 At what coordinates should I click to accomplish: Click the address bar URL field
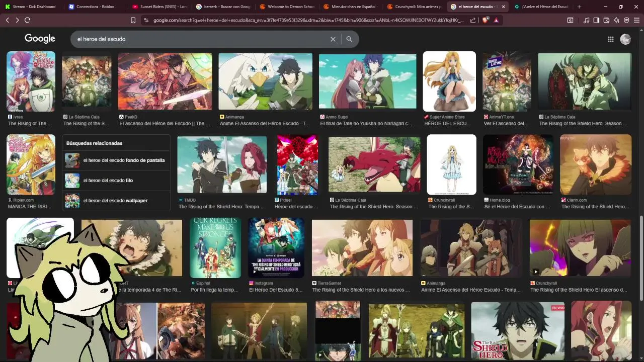pyautogui.click(x=308, y=20)
